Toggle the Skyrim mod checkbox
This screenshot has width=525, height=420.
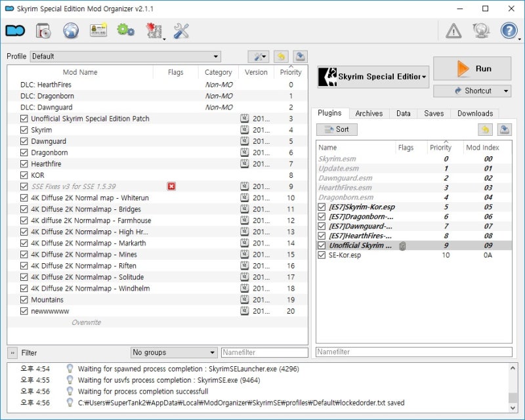(x=24, y=130)
